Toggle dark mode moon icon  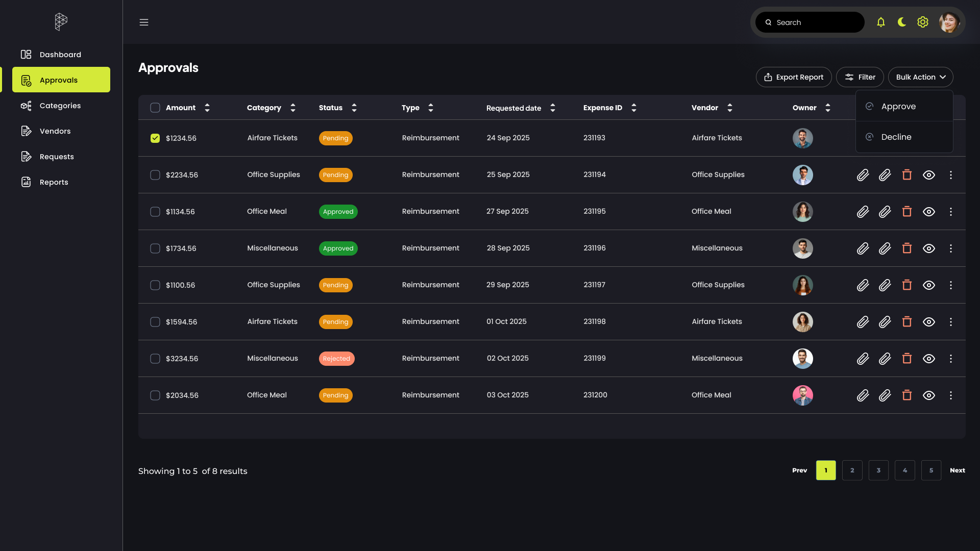pos(902,22)
